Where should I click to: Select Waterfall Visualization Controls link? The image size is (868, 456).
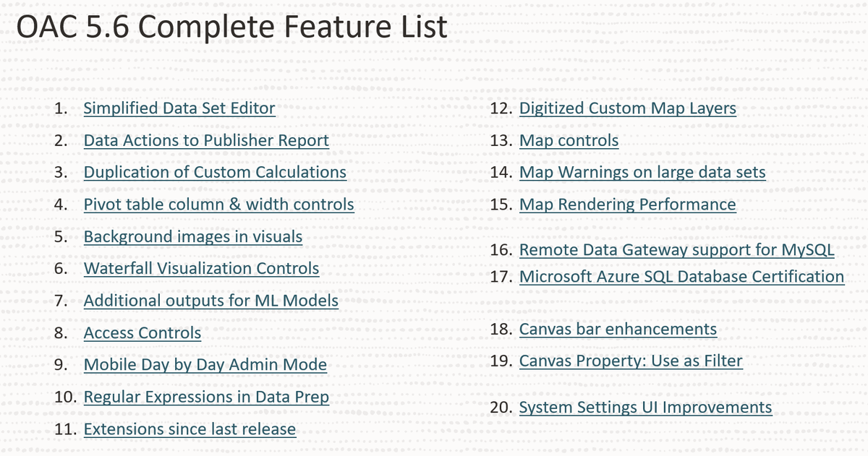[x=201, y=268]
